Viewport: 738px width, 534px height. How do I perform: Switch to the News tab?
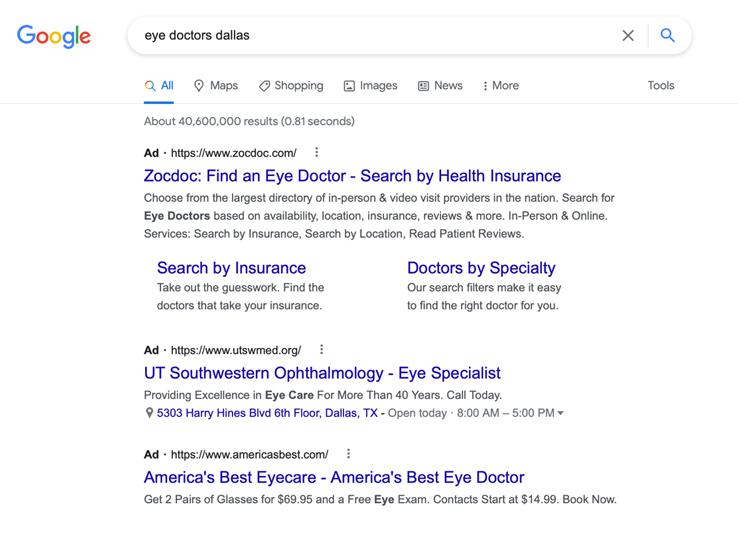coord(440,86)
